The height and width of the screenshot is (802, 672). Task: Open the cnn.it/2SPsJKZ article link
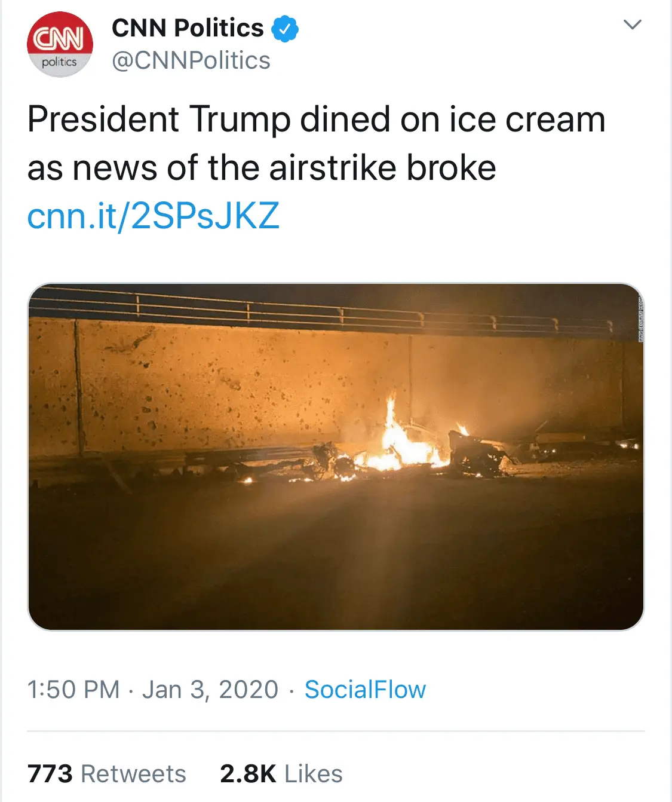click(154, 216)
